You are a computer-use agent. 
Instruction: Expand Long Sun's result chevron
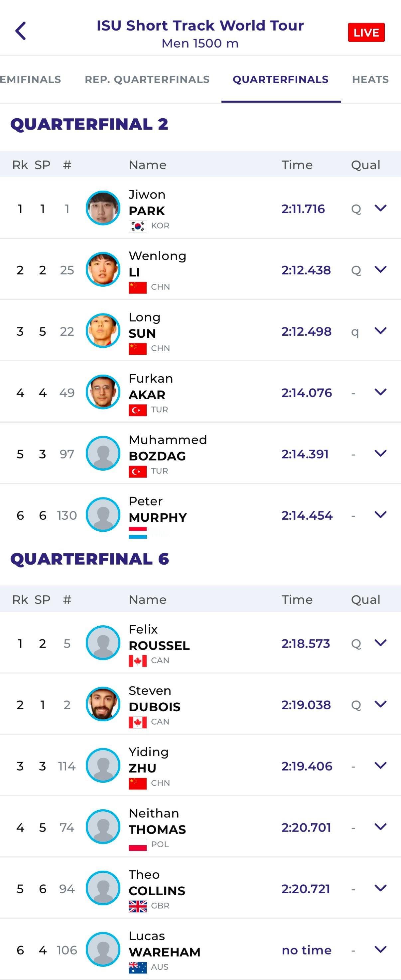pos(380,331)
